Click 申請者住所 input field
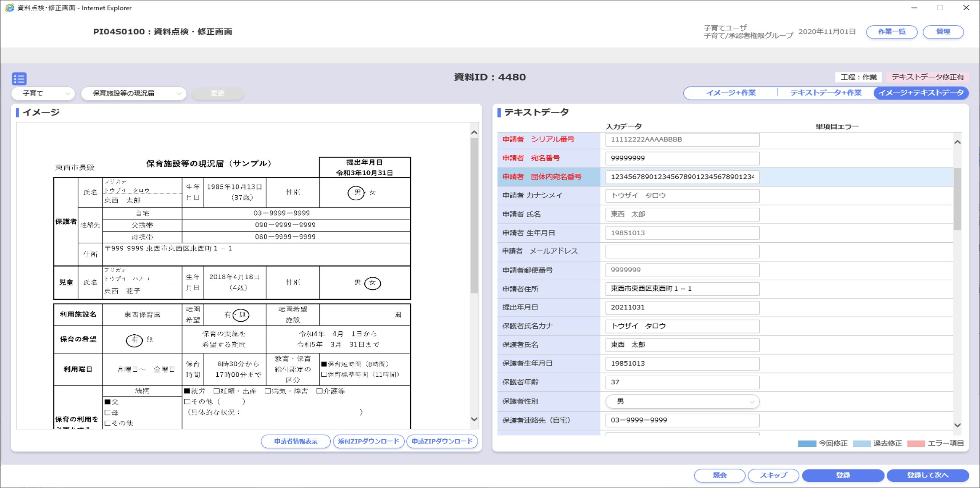This screenshot has width=980, height=488. (682, 289)
